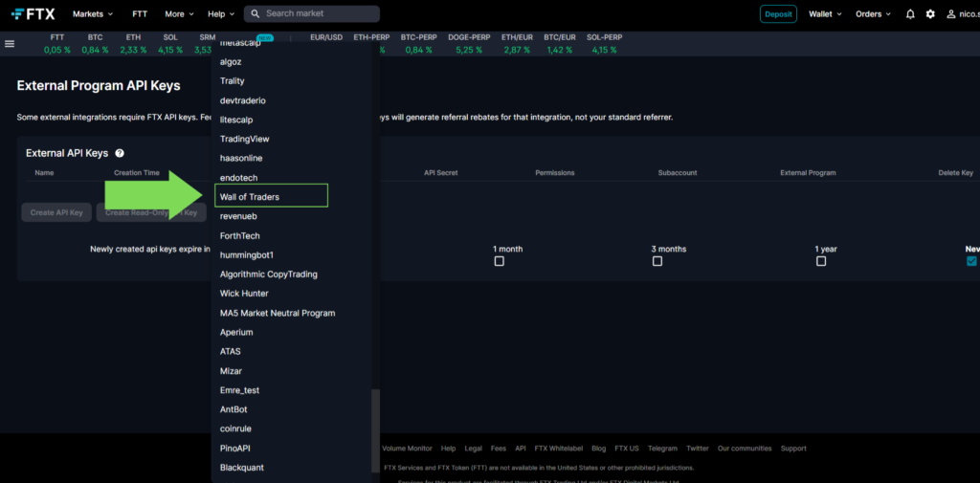Expand the Orders dropdown menu
The height and width of the screenshot is (483, 980).
point(873,14)
